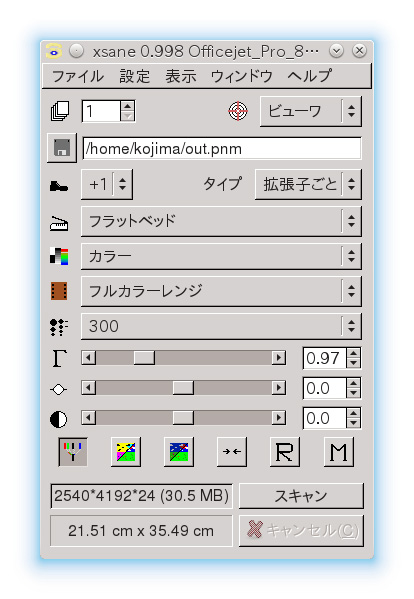This screenshot has width=414, height=599.
Task: Open the ビューワ target dropdown
Action: [310, 111]
